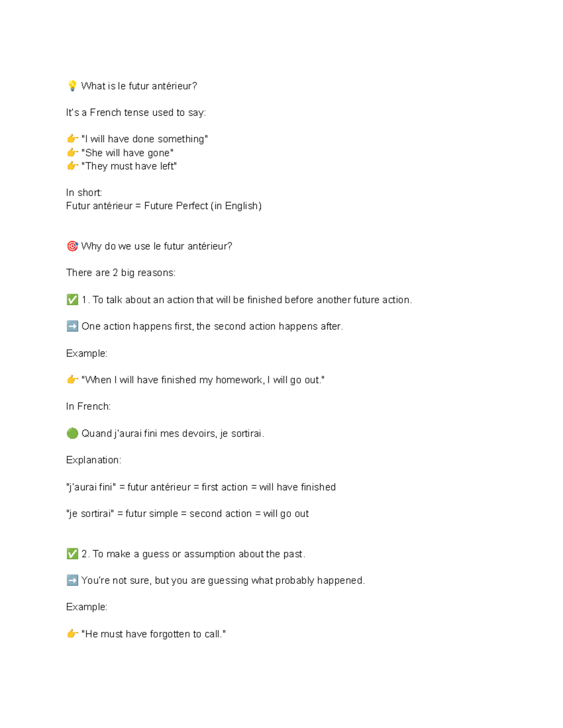Click the arrow emoji before "You're not sure"
The image size is (563, 728).
tap(72, 580)
